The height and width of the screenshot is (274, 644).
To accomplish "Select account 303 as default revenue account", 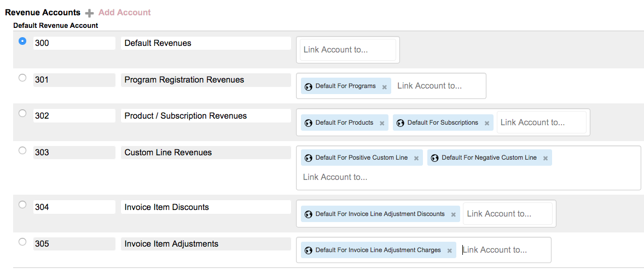I will point(22,150).
